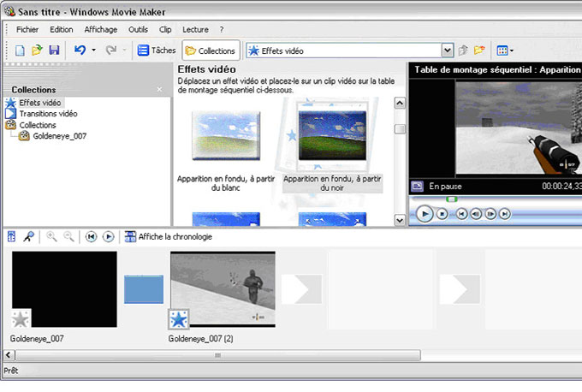Open the Affichage menu
Viewport: 582px width, 392px height.
tap(101, 29)
